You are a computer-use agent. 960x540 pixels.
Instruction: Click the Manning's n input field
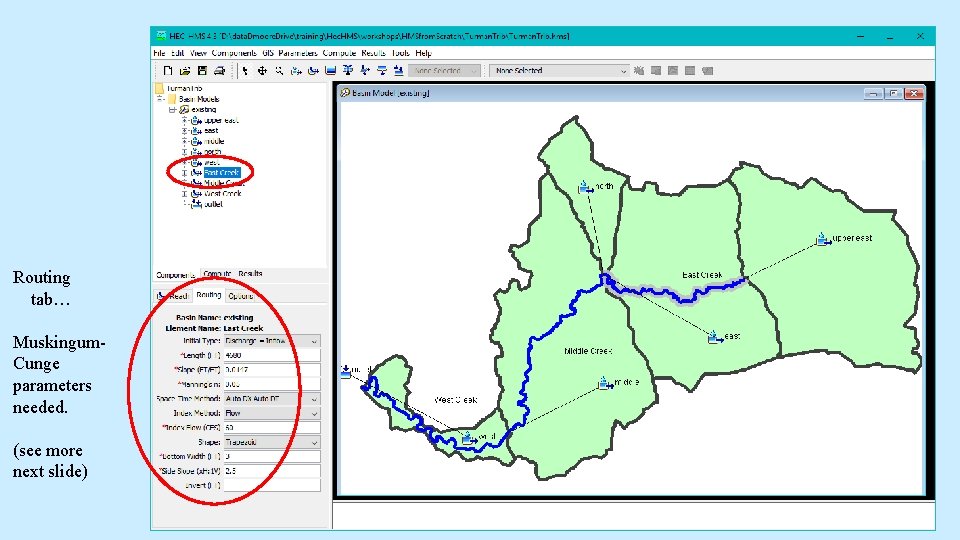[x=271, y=384]
